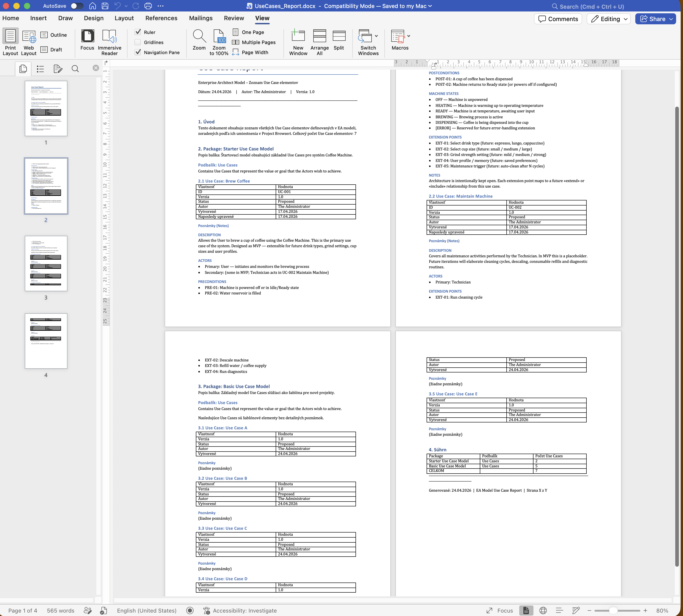
Task: Click the Undo arrow icon
Action: [x=117, y=6]
